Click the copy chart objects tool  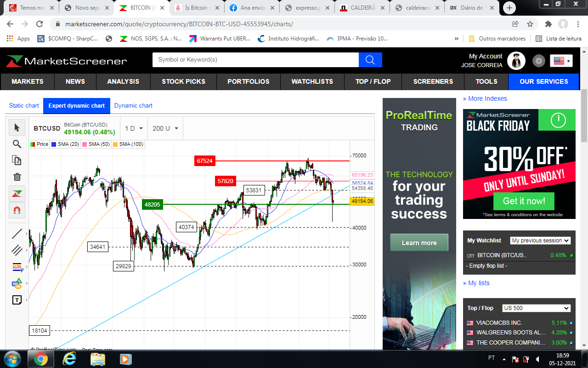tap(17, 160)
